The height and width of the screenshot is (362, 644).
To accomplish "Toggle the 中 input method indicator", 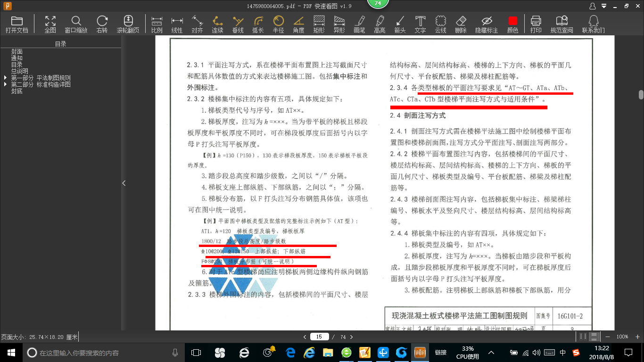I will pyautogui.click(x=563, y=352).
